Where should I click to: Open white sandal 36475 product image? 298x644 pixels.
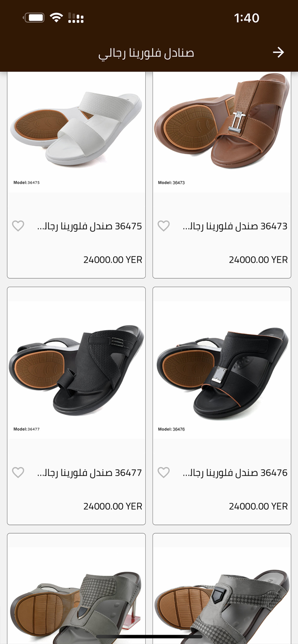click(x=76, y=129)
